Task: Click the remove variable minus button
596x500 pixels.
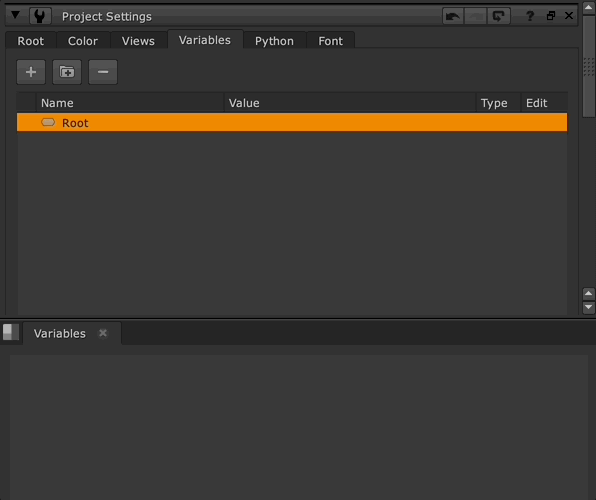Action: pyautogui.click(x=103, y=72)
